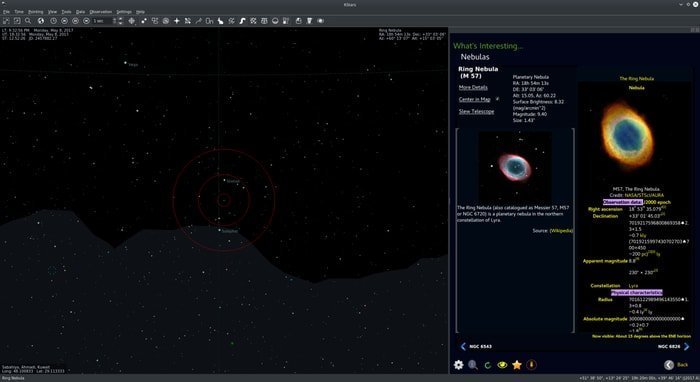Click the clock icon in the toolbar
Viewport: 700px width, 382px height.
pyautogui.click(x=54, y=21)
